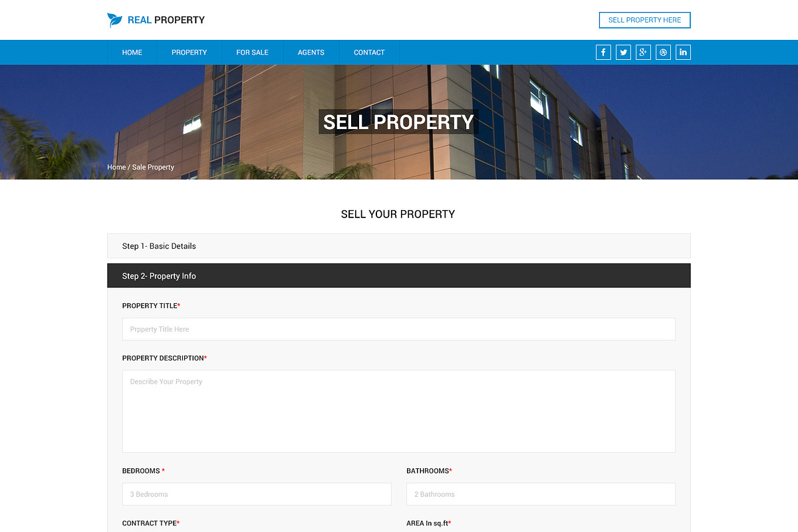Viewport: 798px width, 532px height.
Task: Click the CONTRACT TYPE label
Action: (x=151, y=523)
